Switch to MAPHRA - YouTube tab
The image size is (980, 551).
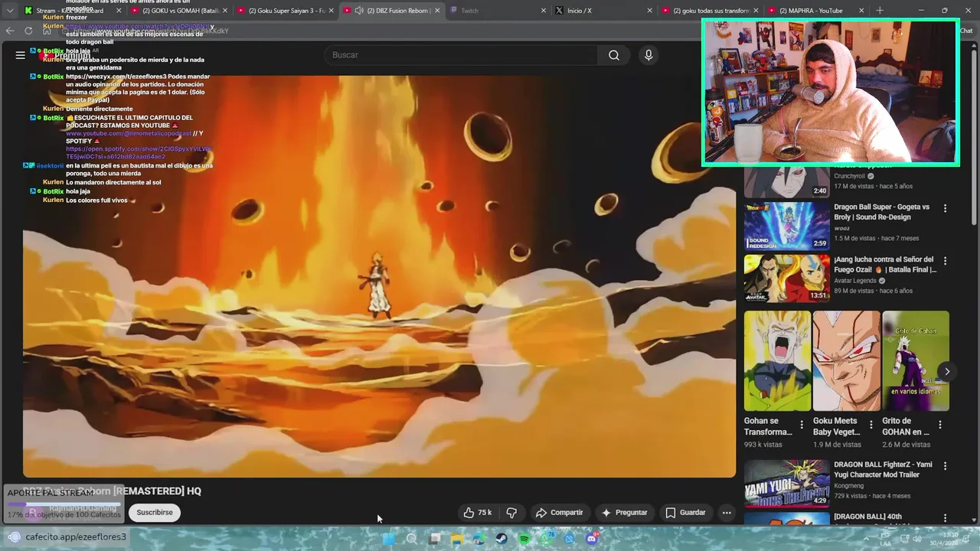[x=815, y=11]
